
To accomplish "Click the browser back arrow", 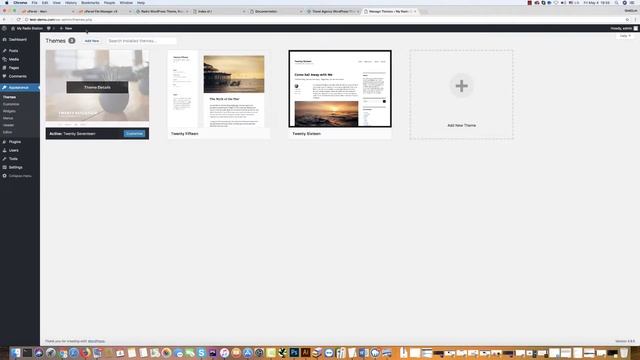I will pyautogui.click(x=4, y=20).
